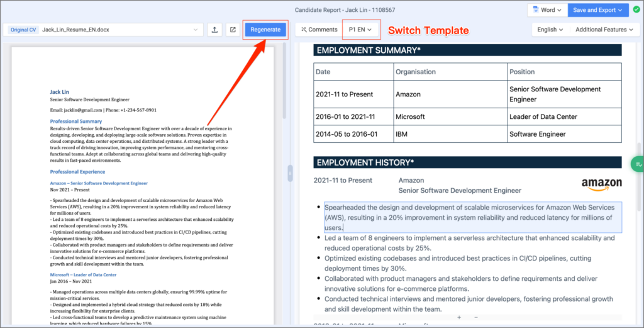Click the Amazon company logo
The width and height of the screenshot is (644, 328).
(601, 184)
